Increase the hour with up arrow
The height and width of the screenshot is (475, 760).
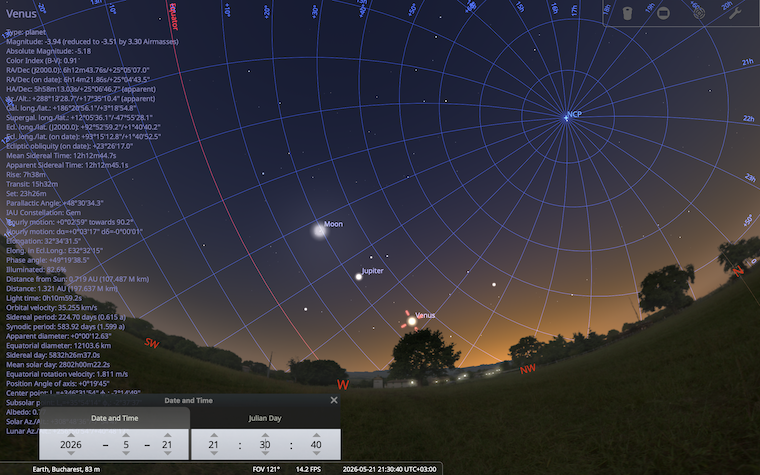click(x=214, y=435)
